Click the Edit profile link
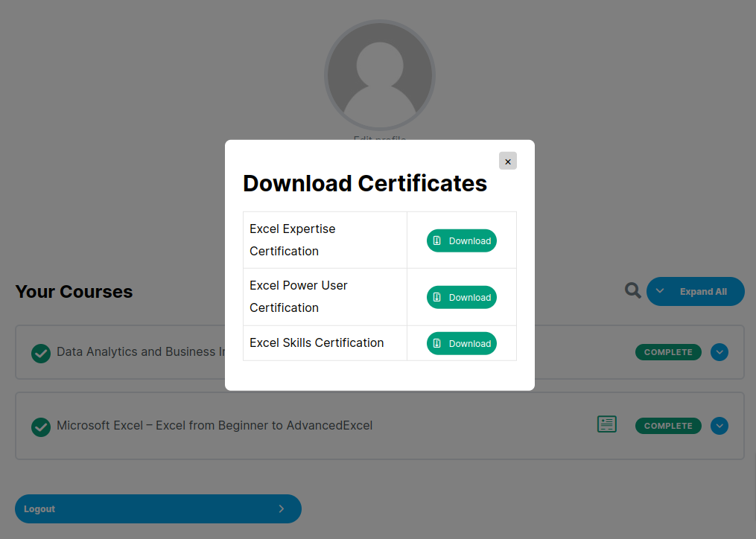 click(380, 138)
